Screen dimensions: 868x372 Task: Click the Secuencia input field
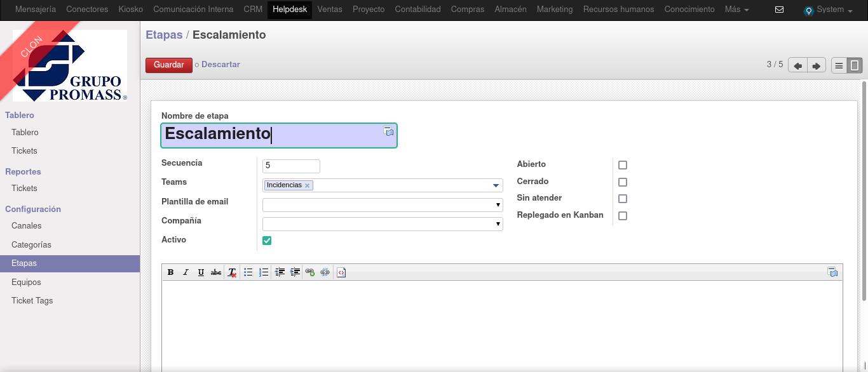point(291,166)
